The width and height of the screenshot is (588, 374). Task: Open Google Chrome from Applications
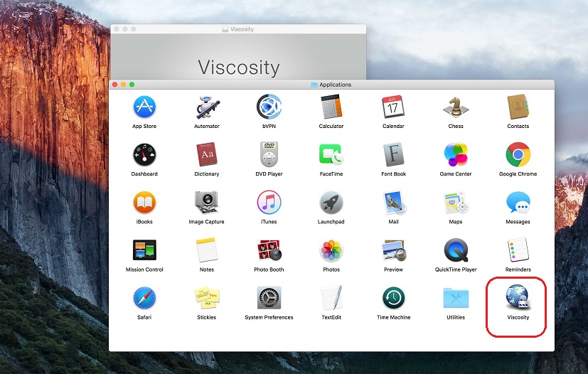coord(518,154)
